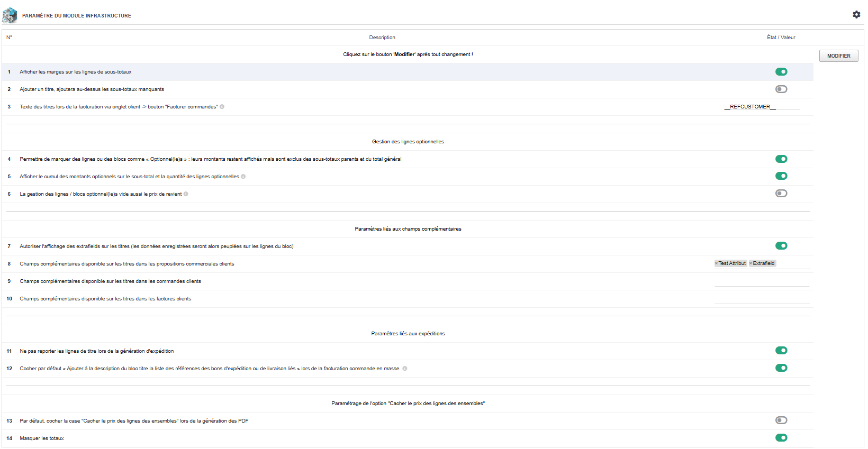Open extrafields selector for factures clients
Screen dimensions: 868x449
[x=762, y=298]
